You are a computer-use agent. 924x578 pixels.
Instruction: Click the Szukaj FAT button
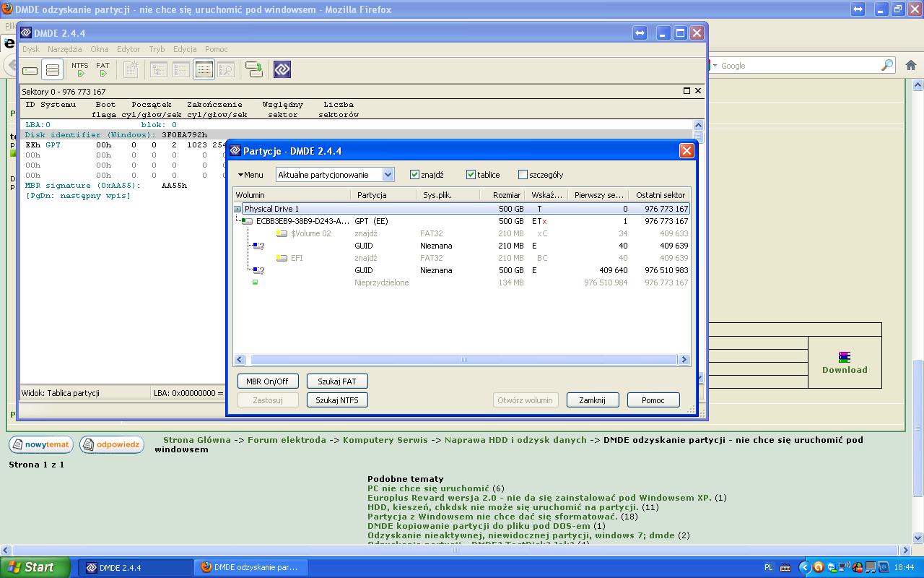[x=337, y=381]
